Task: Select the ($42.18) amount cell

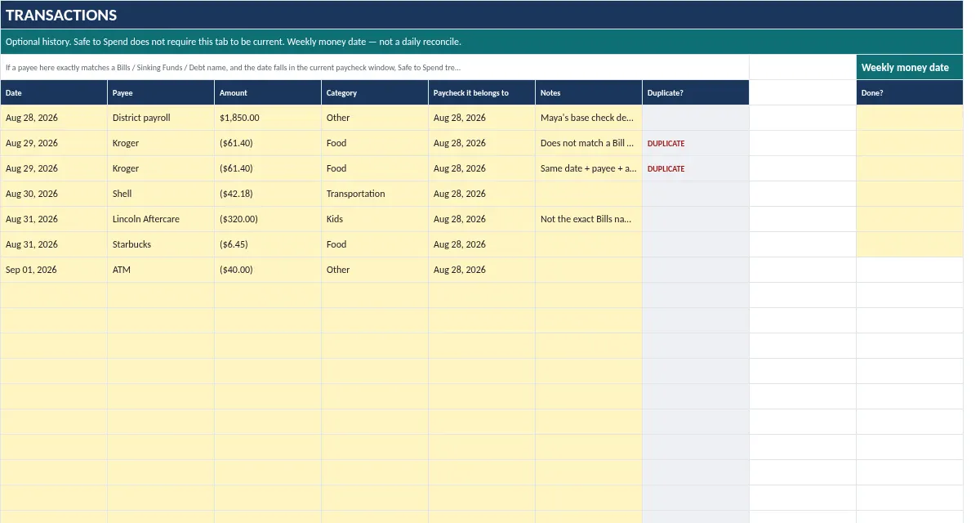Action: (x=268, y=194)
